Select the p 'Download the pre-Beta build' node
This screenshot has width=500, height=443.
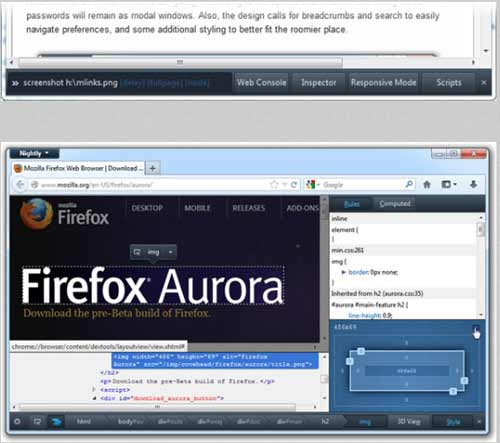187,381
